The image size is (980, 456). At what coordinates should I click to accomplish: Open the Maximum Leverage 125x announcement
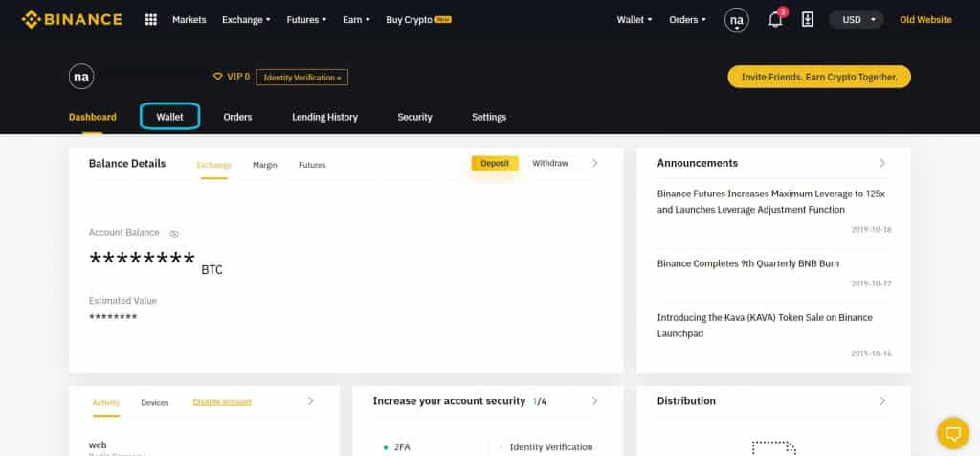tap(771, 202)
